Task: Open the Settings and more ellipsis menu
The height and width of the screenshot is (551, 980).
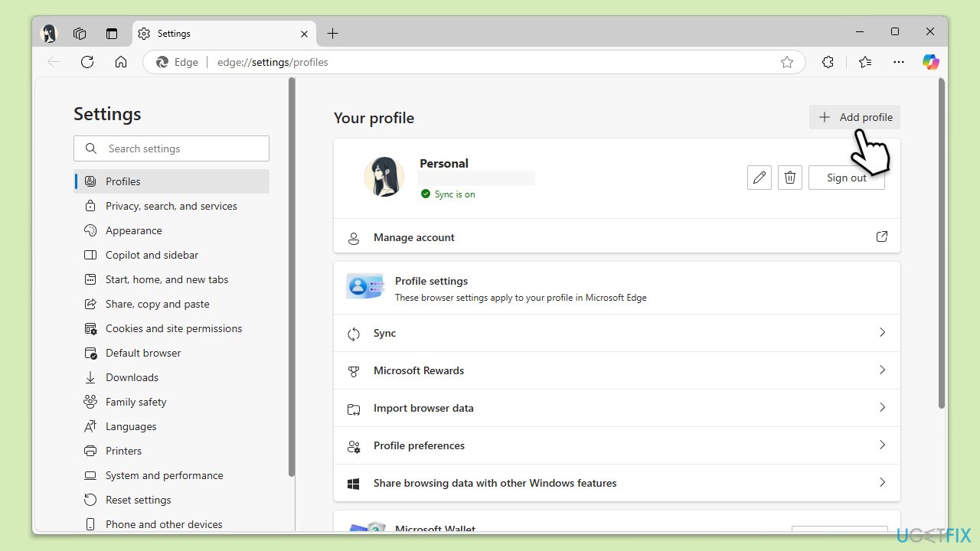Action: 900,62
